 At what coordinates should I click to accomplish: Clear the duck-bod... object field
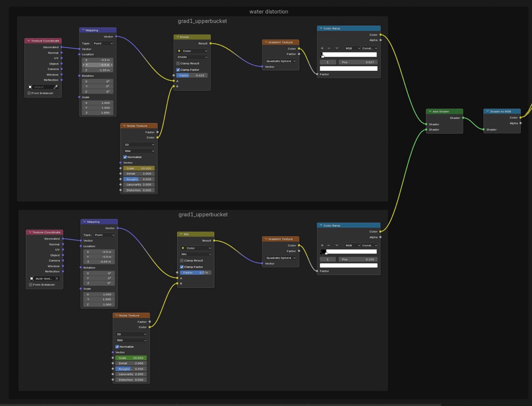click(57, 279)
